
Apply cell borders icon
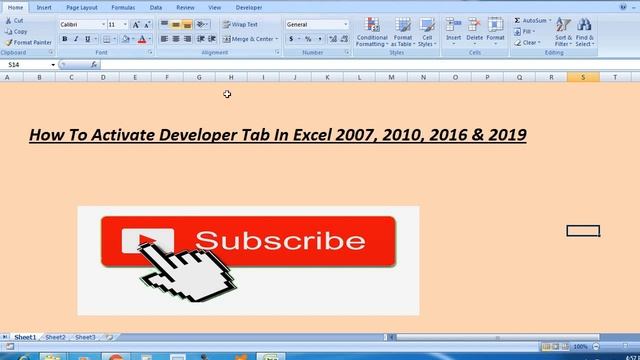[x=107, y=39]
